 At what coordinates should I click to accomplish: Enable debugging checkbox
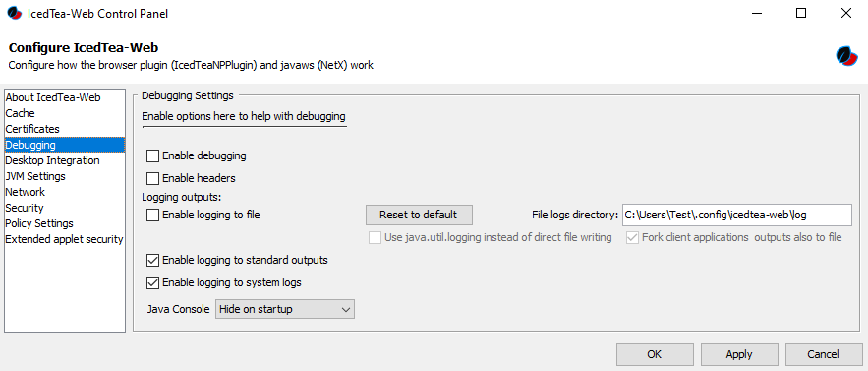tap(152, 155)
